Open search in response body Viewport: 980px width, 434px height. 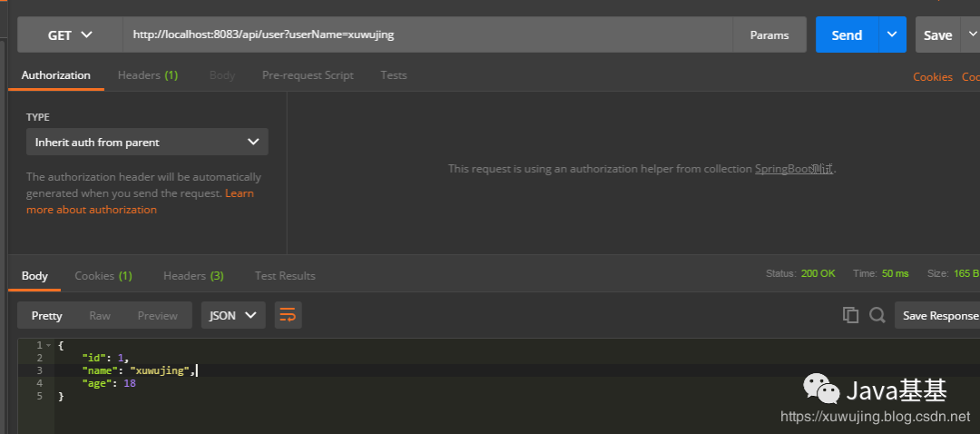pos(877,315)
